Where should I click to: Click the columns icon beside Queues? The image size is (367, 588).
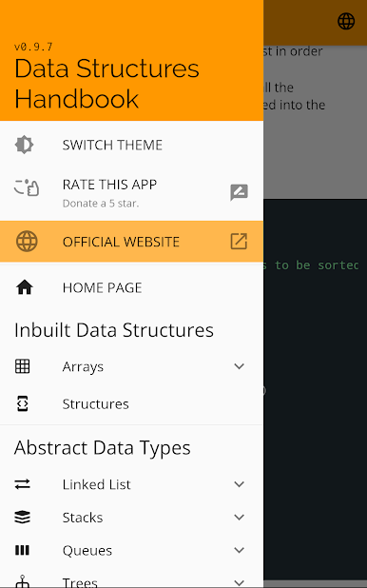23,550
